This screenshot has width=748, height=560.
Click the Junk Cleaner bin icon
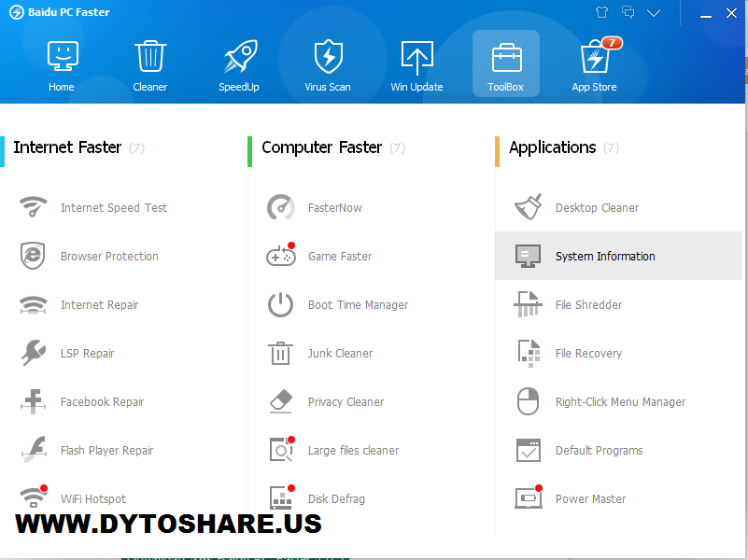click(x=280, y=353)
